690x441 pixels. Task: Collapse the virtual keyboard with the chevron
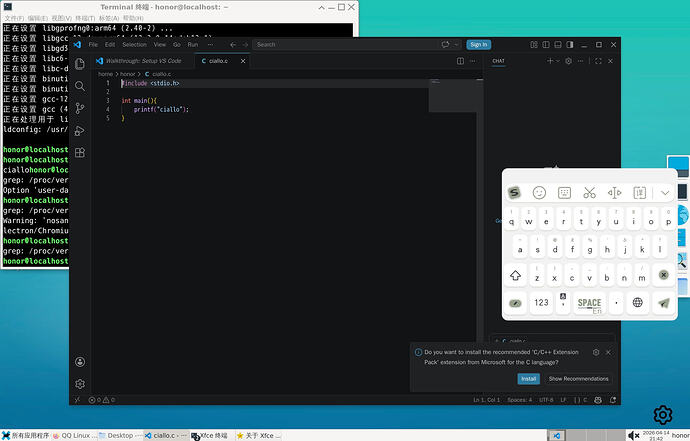pos(665,192)
